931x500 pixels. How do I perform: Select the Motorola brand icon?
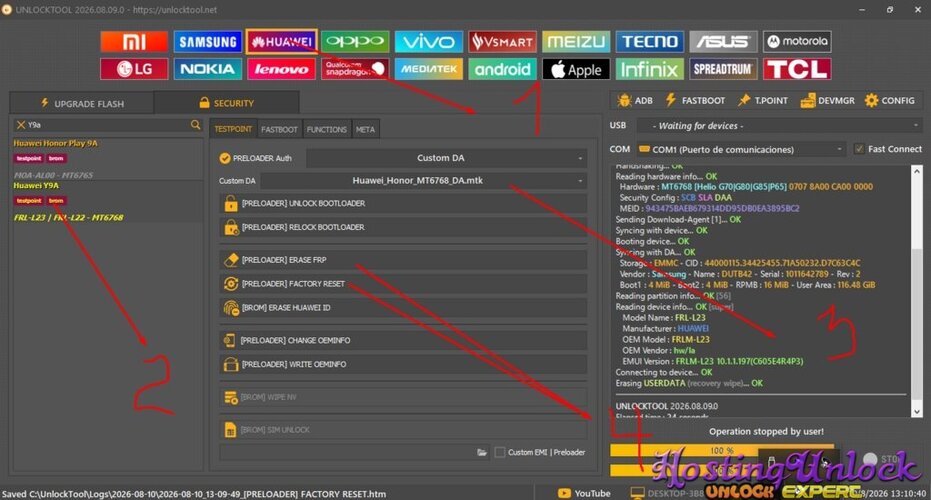coord(797,42)
